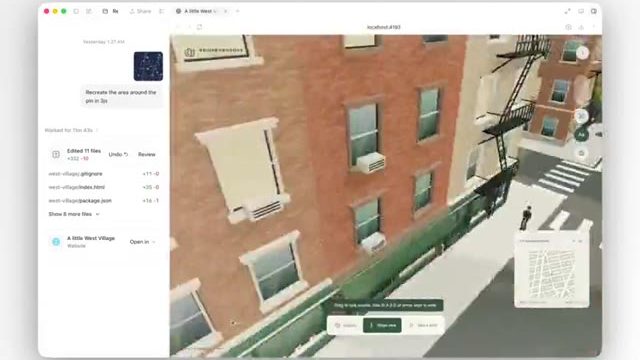
Task: Click the gear icon right of the address bar
Action: 569,27
